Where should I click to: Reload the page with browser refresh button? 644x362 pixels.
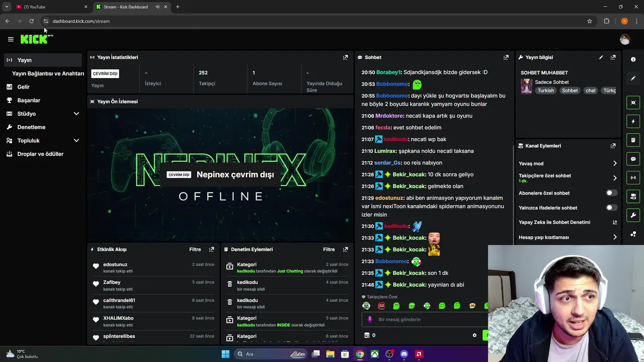pos(31,21)
